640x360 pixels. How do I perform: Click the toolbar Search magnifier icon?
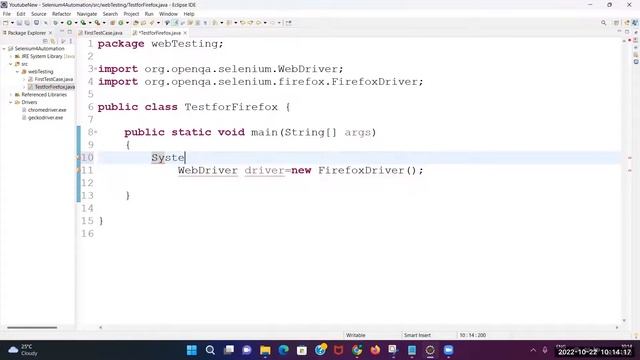tap(603, 23)
